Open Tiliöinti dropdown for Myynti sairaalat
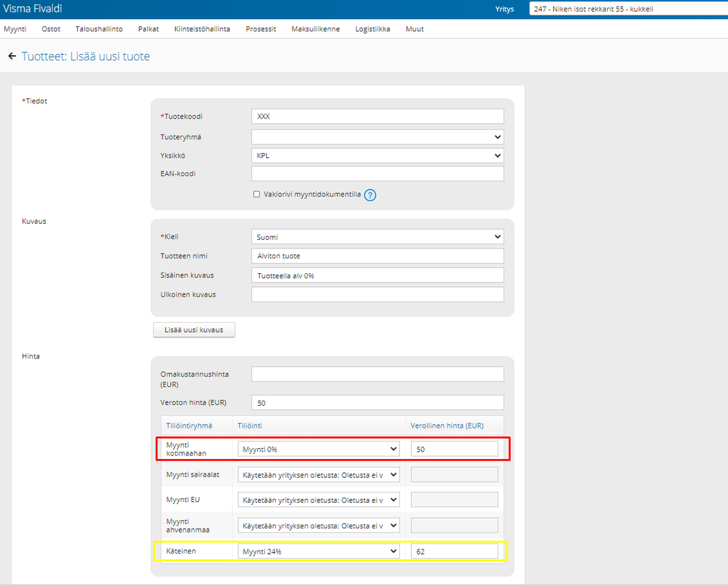The image size is (728, 585). (318, 474)
